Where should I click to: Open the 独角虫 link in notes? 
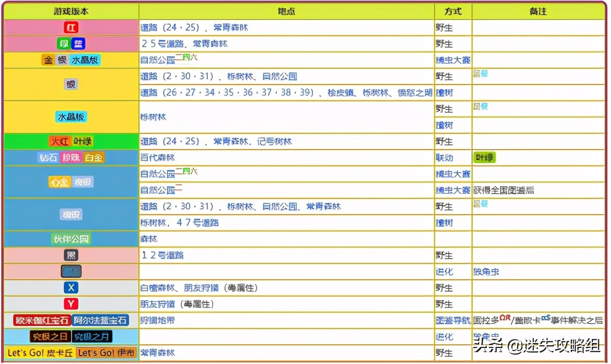pos(487,271)
